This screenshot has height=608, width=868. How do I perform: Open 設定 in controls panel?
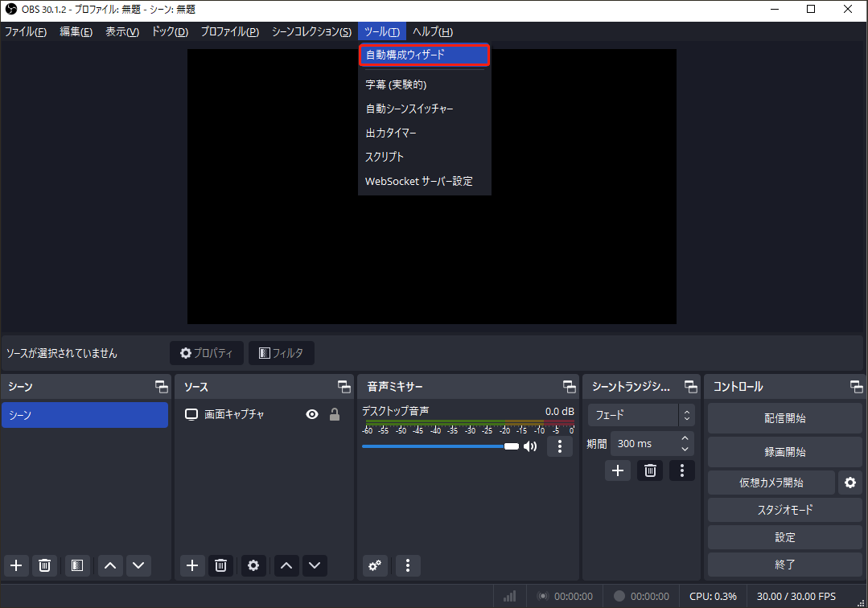click(x=785, y=537)
